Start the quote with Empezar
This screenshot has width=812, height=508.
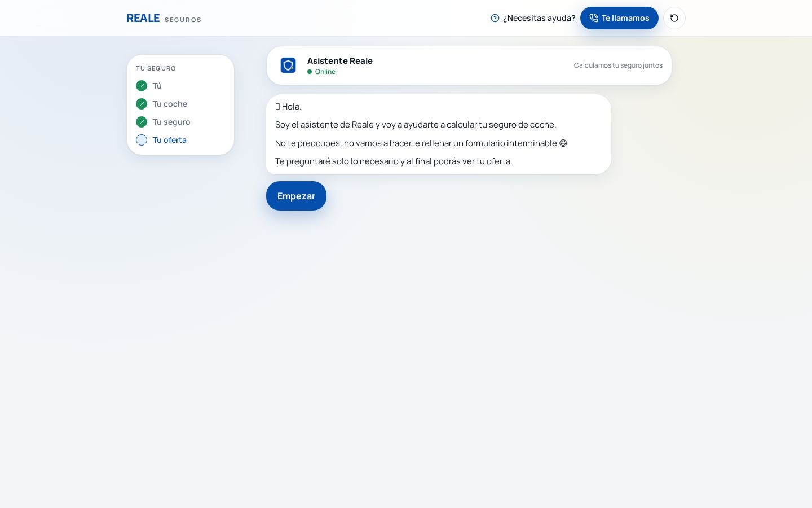[x=296, y=196]
